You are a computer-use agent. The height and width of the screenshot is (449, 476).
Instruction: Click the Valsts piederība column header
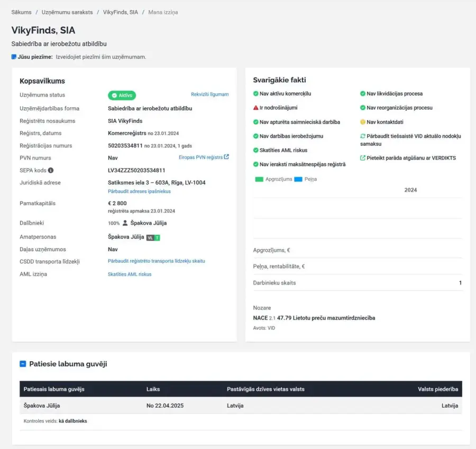pyautogui.click(x=438, y=389)
